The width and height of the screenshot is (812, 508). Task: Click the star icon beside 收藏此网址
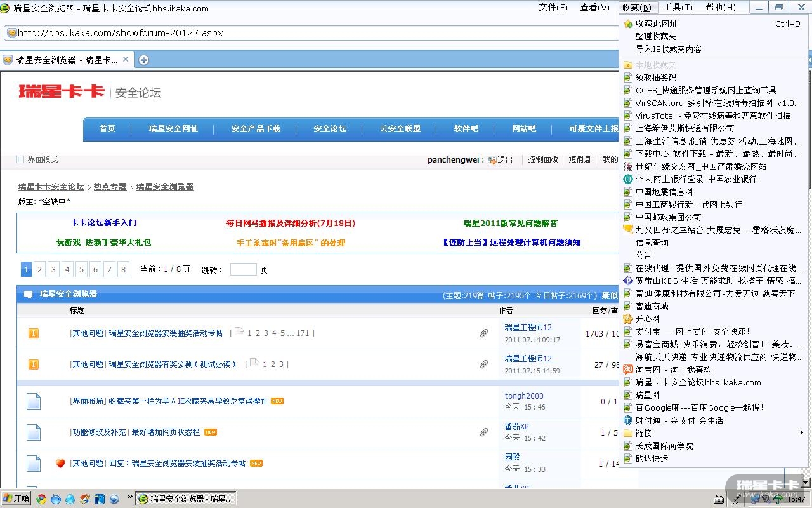tap(628, 24)
